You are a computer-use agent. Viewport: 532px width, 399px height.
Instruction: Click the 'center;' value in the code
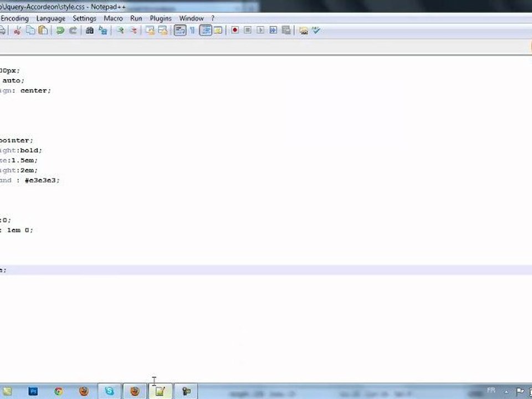35,90
